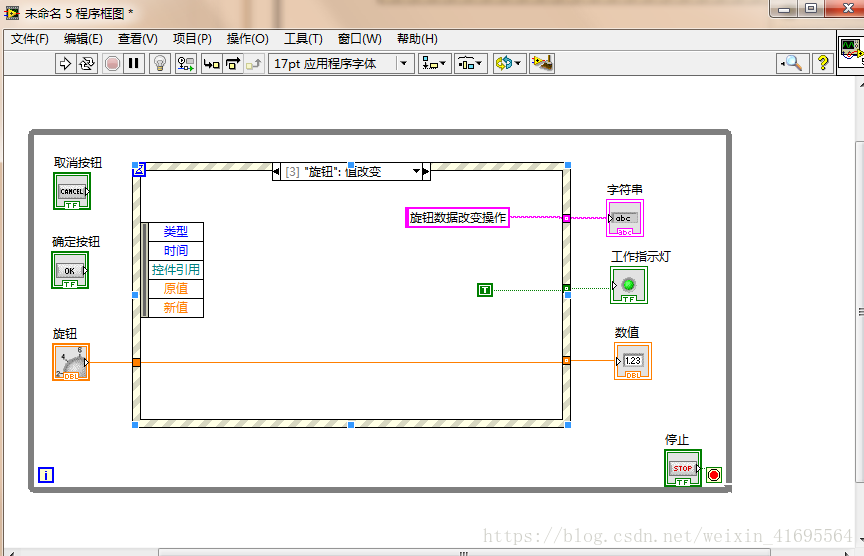Show context help question mark
The height and width of the screenshot is (556, 864).
pos(823,63)
